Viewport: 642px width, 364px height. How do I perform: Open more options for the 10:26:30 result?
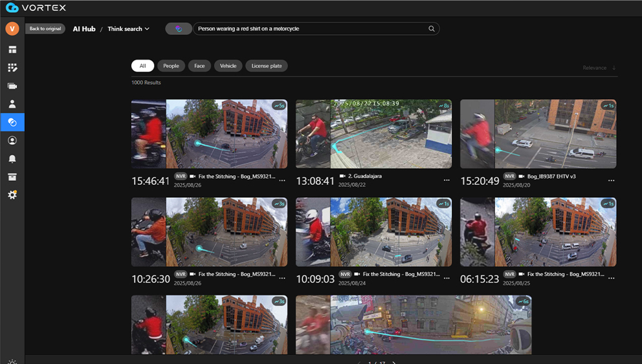pos(282,278)
